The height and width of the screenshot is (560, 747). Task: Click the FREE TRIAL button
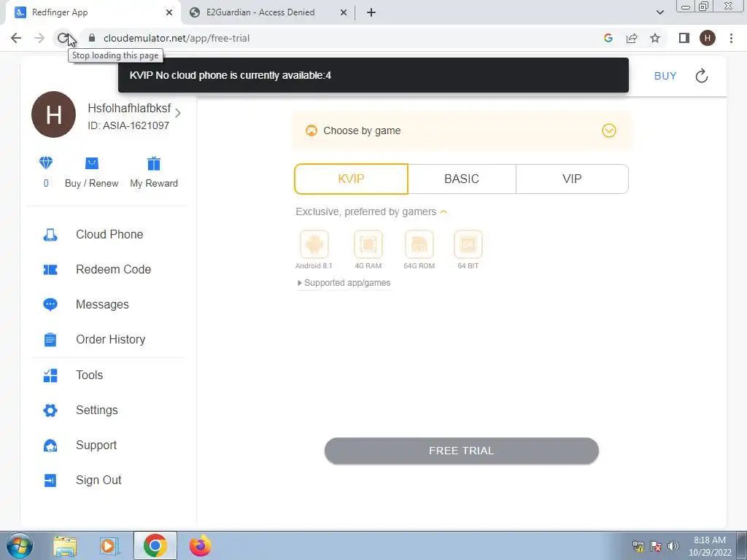tap(461, 451)
